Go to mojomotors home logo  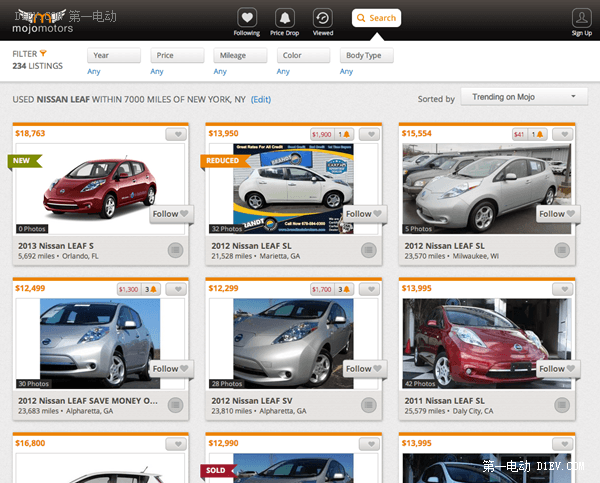43,22
